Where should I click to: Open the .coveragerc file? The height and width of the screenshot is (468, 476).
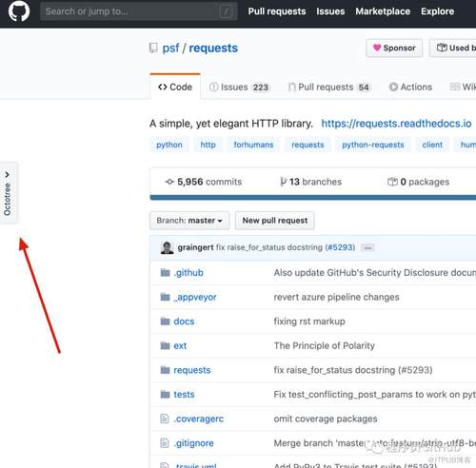pos(199,419)
